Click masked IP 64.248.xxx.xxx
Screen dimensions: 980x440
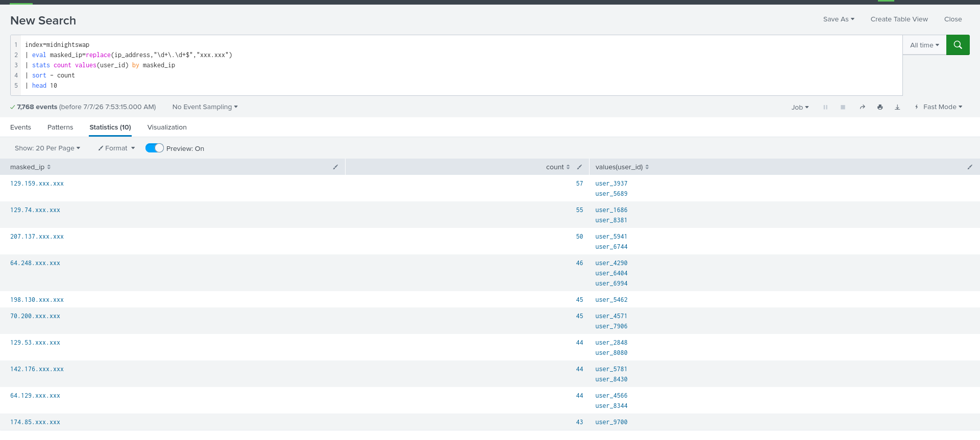click(35, 263)
